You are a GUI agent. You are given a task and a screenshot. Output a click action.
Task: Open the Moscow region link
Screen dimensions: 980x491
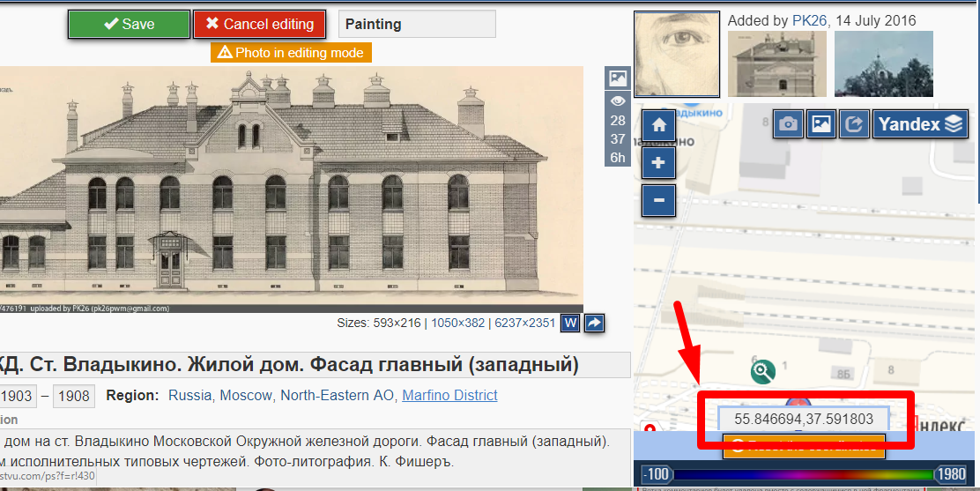tap(246, 395)
